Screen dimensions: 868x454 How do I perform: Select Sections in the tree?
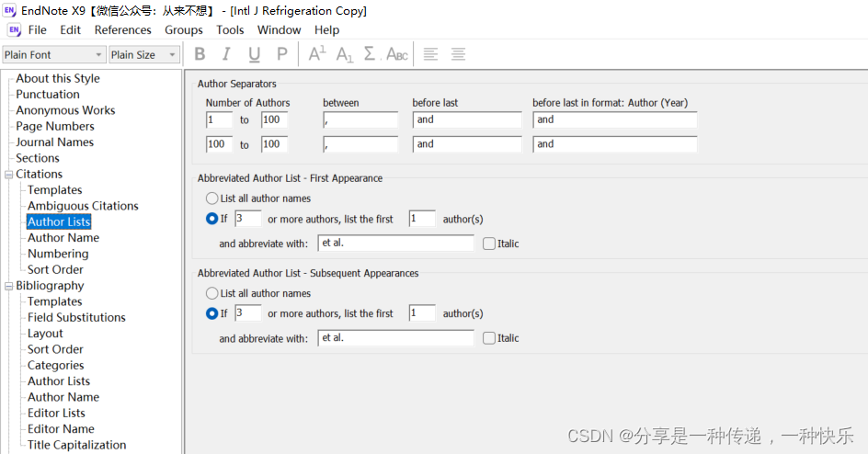click(x=37, y=158)
